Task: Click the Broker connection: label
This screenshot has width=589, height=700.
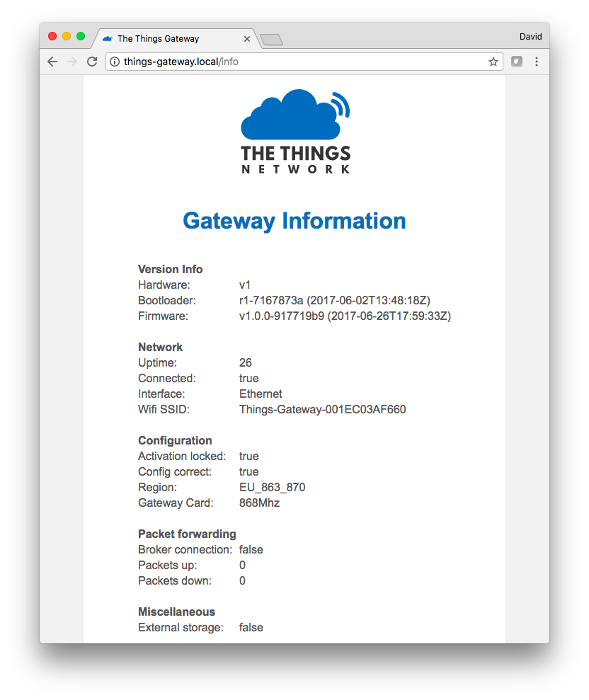Action: [185, 549]
